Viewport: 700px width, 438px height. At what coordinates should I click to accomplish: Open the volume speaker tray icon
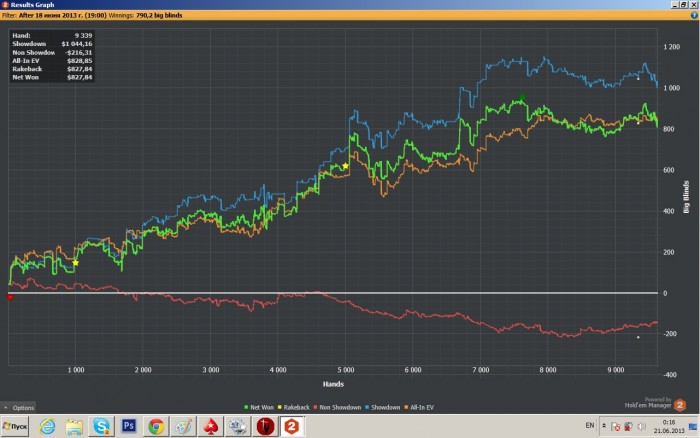[642, 426]
